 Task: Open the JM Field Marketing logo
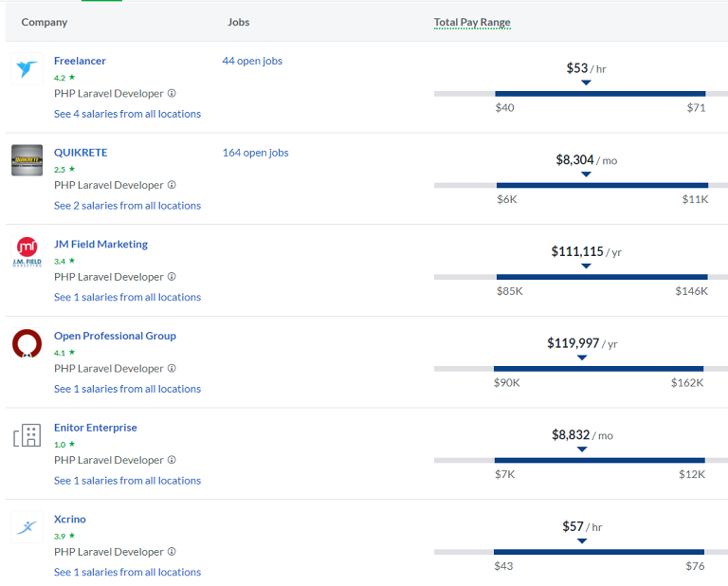(27, 251)
